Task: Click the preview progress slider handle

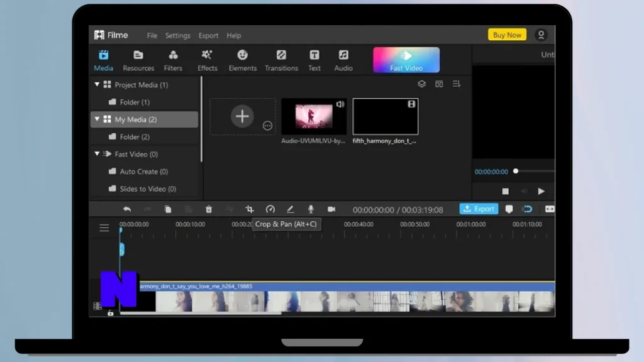Action: coord(516,171)
